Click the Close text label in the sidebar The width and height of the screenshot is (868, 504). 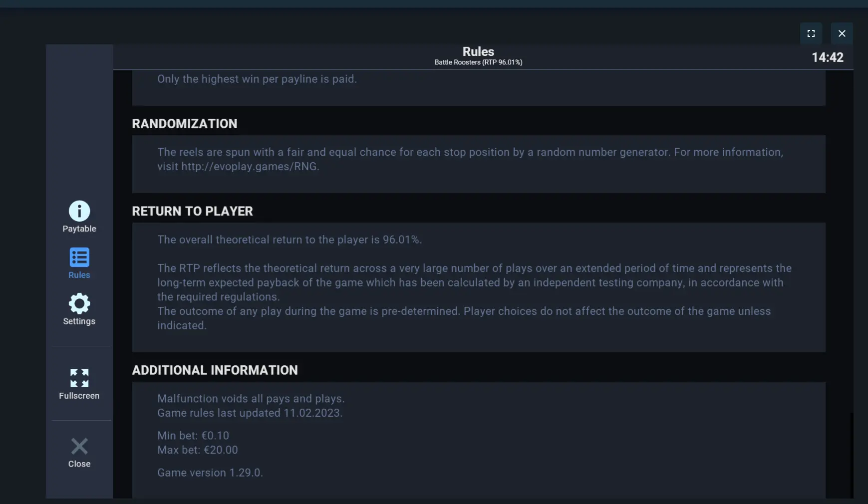[x=79, y=464]
